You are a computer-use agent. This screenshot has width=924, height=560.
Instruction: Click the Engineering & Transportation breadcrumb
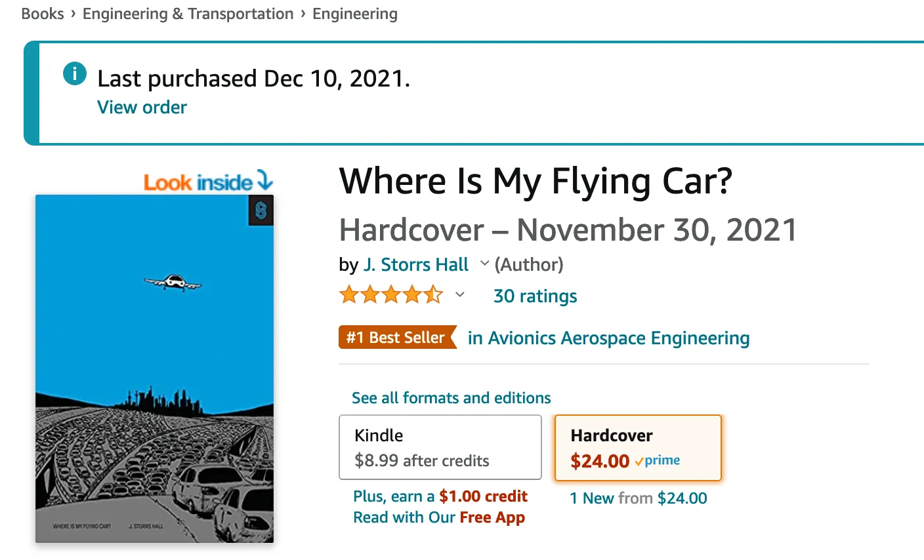(188, 13)
